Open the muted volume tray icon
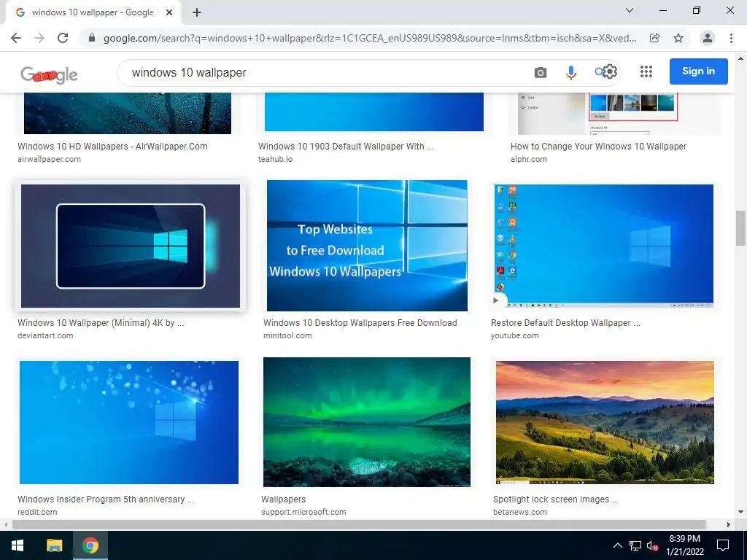747x560 pixels. [652, 545]
